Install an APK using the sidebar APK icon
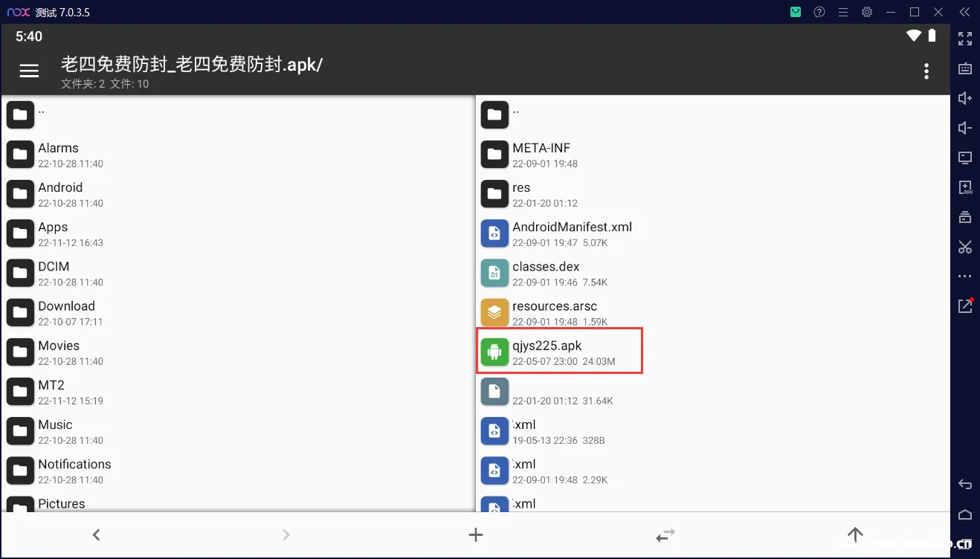980x559 pixels. 964,187
